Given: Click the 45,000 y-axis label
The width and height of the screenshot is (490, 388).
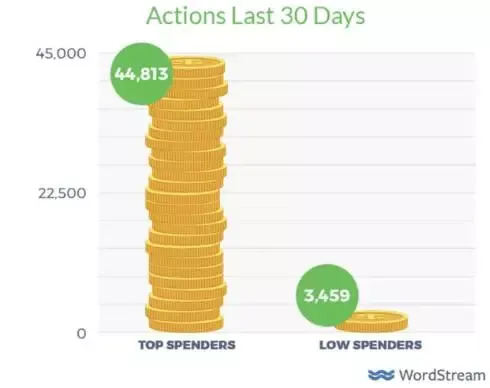Looking at the screenshot, I should point(61,53).
